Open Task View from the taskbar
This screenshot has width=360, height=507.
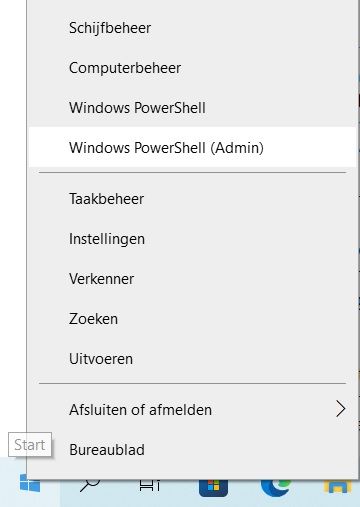click(150, 486)
